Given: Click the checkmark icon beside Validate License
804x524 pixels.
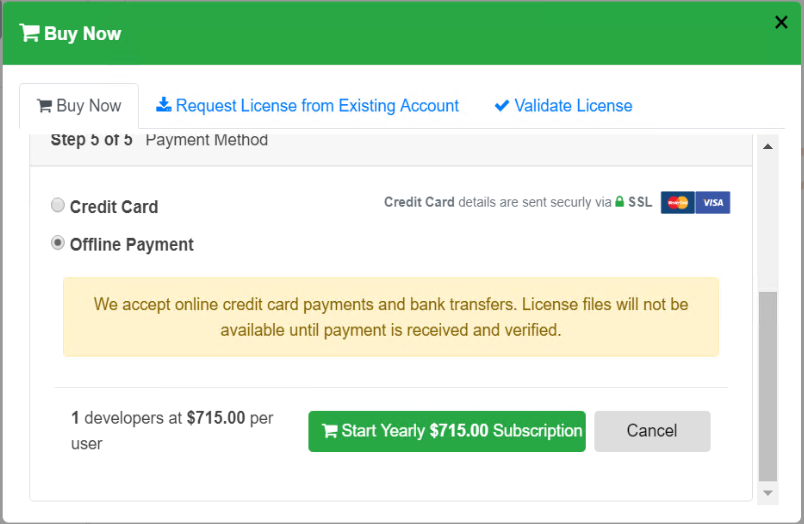Looking at the screenshot, I should (502, 106).
